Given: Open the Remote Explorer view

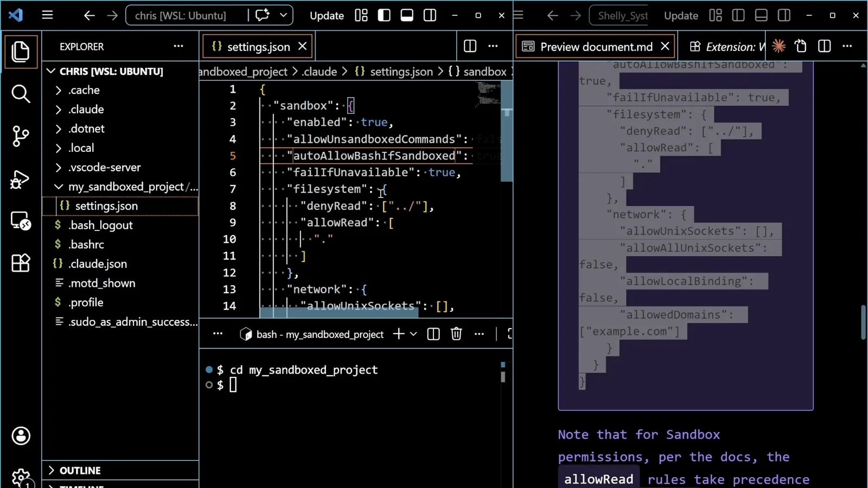Looking at the screenshot, I should point(21,221).
